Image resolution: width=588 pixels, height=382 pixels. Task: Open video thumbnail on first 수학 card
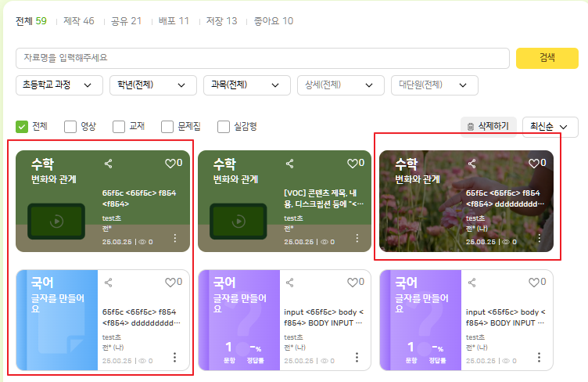pyautogui.click(x=56, y=221)
